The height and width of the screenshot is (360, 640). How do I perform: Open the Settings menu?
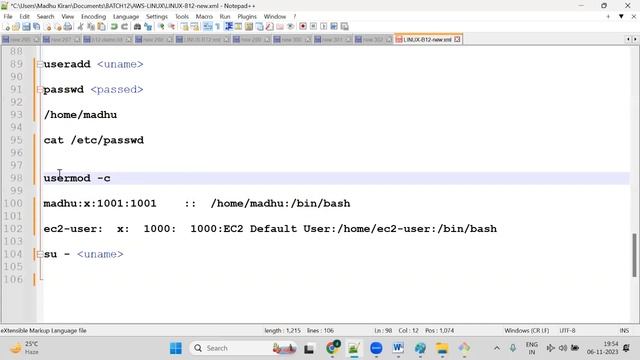point(157,16)
